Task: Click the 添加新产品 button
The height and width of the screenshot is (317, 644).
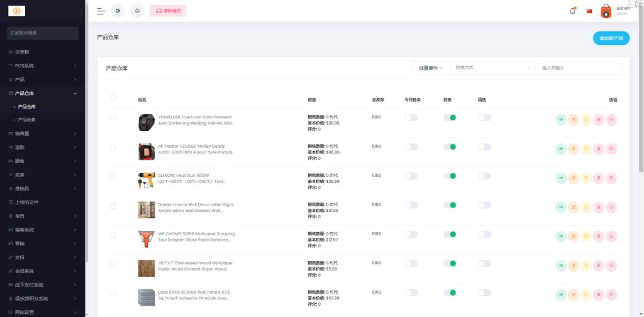Action: pyautogui.click(x=611, y=38)
